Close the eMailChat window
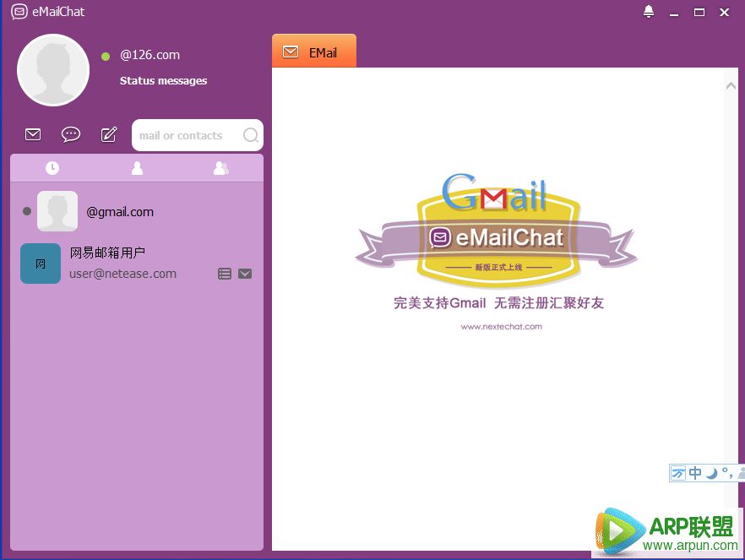The image size is (745, 560). pos(724,13)
